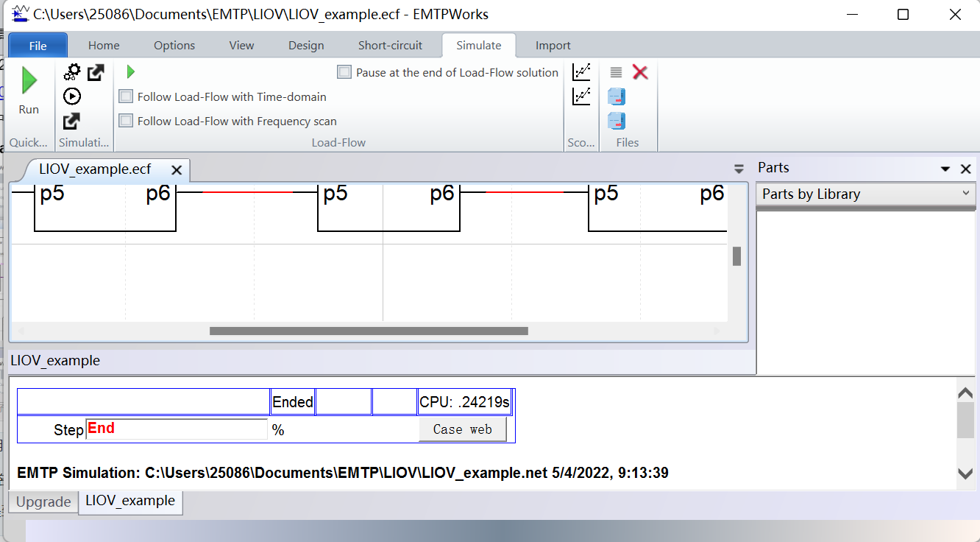Click the circled play Simulate icon

tap(71, 96)
